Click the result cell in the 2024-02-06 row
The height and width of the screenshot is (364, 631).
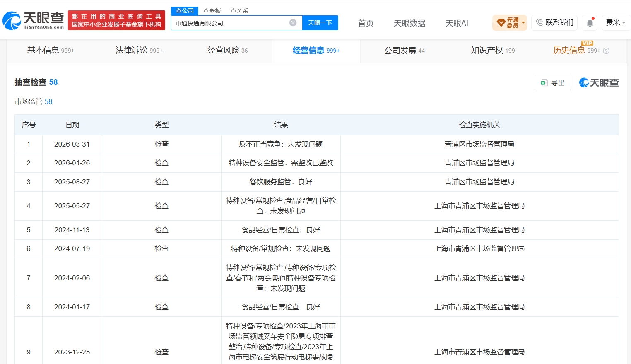coord(281,278)
